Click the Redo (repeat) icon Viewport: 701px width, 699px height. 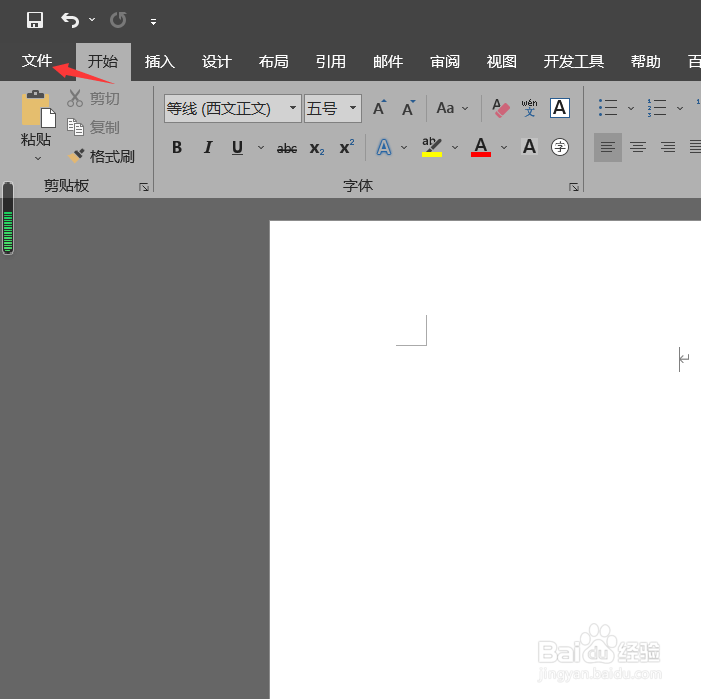click(x=118, y=20)
